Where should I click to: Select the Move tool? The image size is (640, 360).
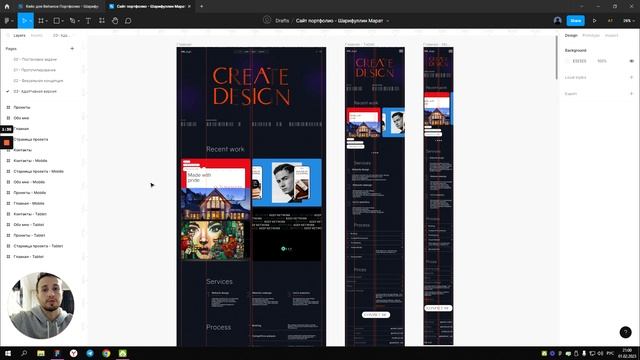[x=24, y=20]
